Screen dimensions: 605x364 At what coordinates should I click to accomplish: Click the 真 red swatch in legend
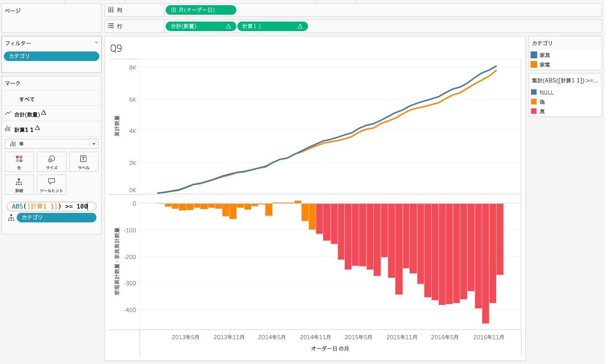[x=534, y=111]
